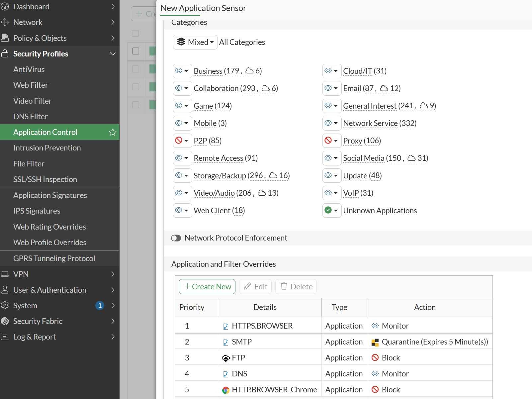Open action dropdown for Unknown Applications
This screenshot has height=399, width=532.
pos(332,211)
